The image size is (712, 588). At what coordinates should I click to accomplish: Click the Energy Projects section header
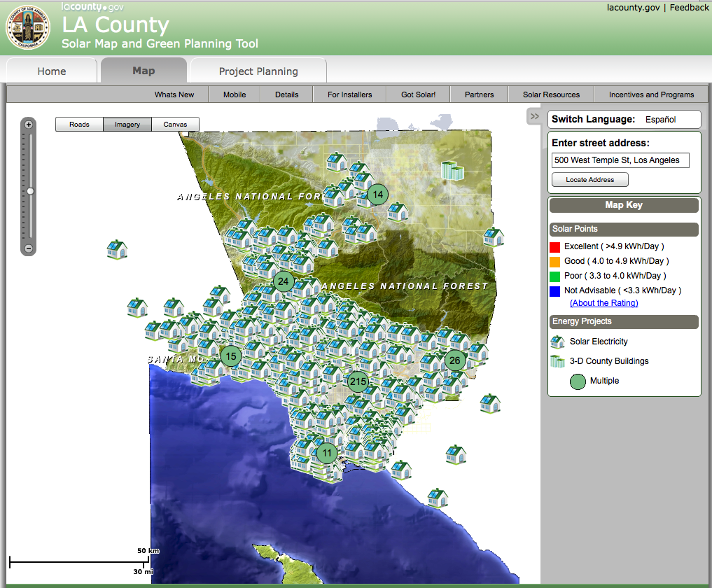(x=624, y=321)
